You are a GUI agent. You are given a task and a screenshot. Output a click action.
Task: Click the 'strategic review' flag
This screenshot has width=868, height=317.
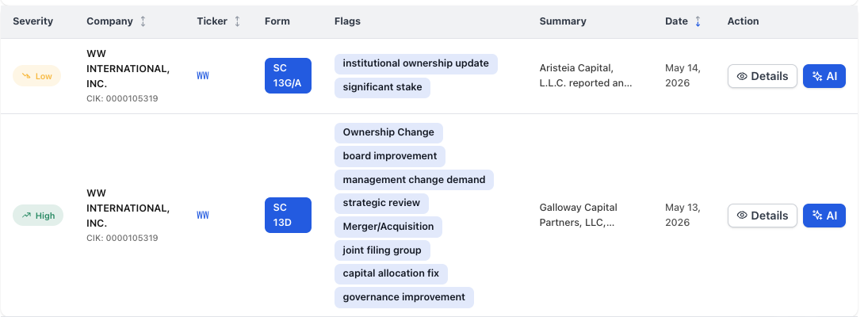pos(381,203)
